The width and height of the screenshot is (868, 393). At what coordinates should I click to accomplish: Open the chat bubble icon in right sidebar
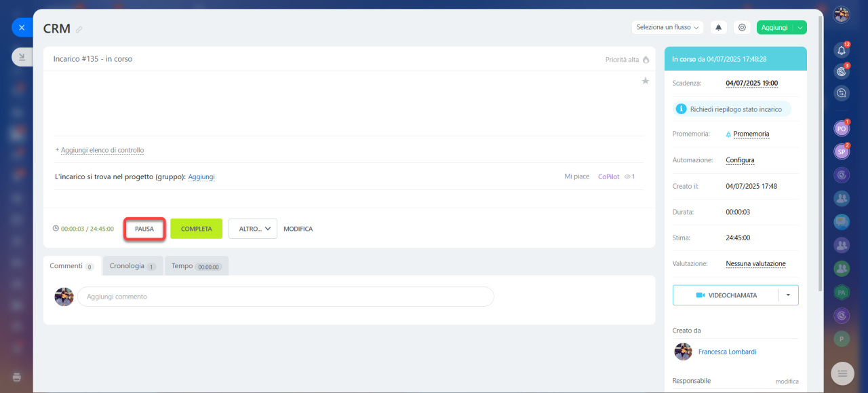[x=842, y=92]
